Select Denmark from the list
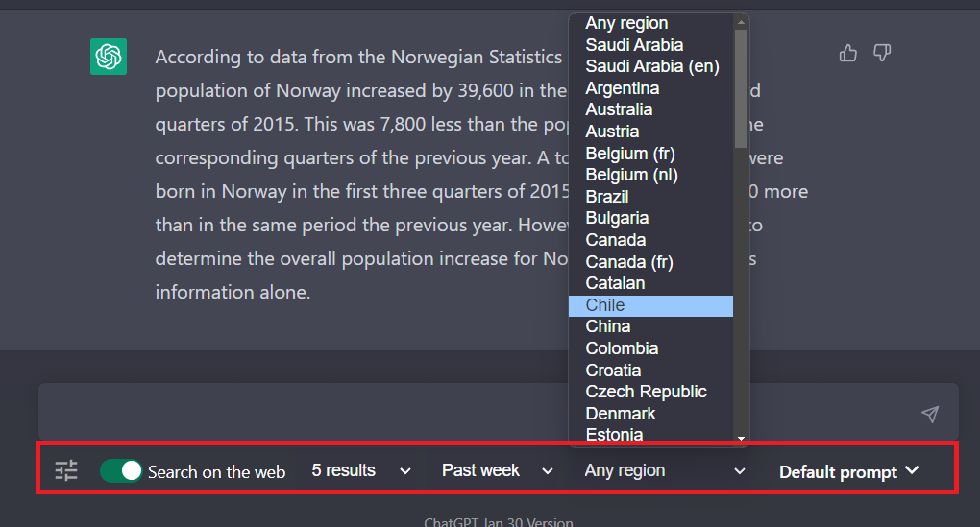 (x=650, y=414)
